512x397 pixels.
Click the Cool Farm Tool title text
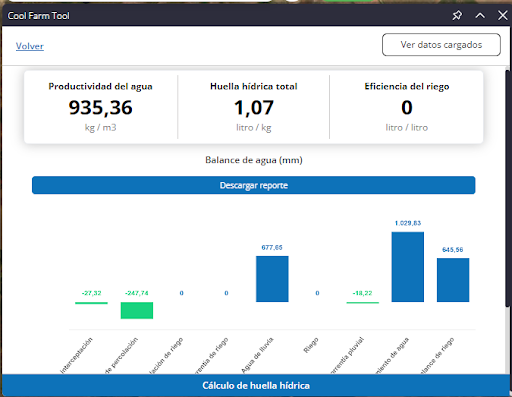[38, 16]
